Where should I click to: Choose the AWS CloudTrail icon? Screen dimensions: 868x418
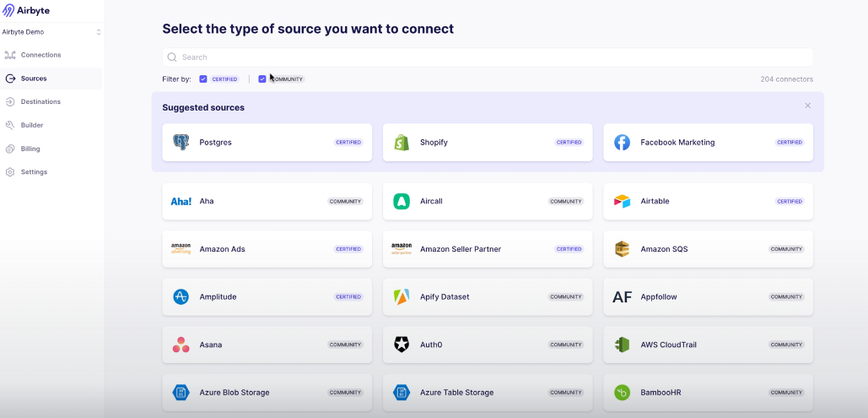(x=623, y=345)
